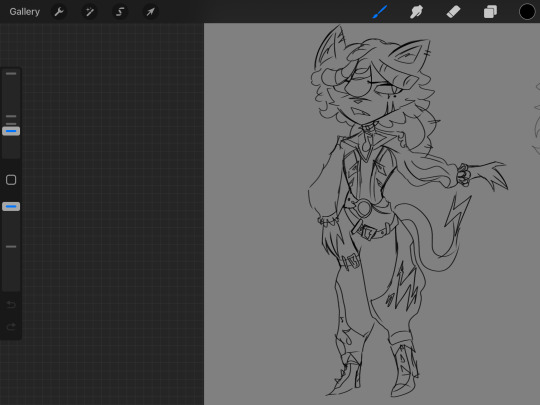Undo the last stroke
This screenshot has height=405, width=540.
coord(11,304)
